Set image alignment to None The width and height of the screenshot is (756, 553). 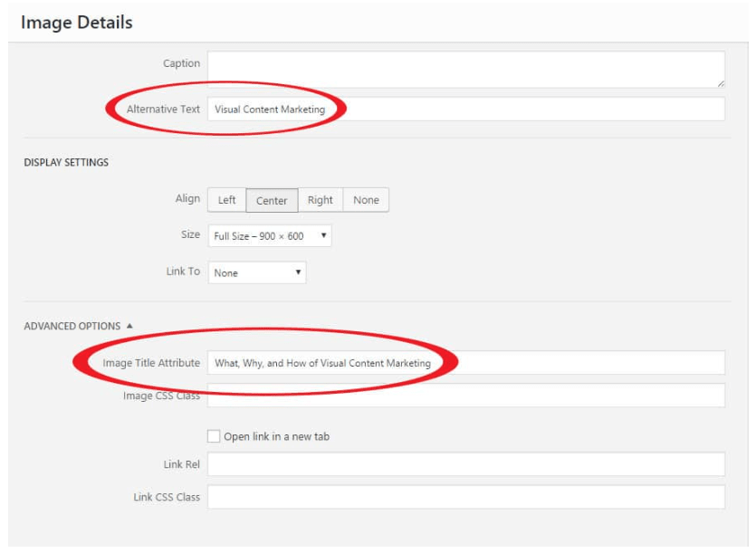pos(366,200)
